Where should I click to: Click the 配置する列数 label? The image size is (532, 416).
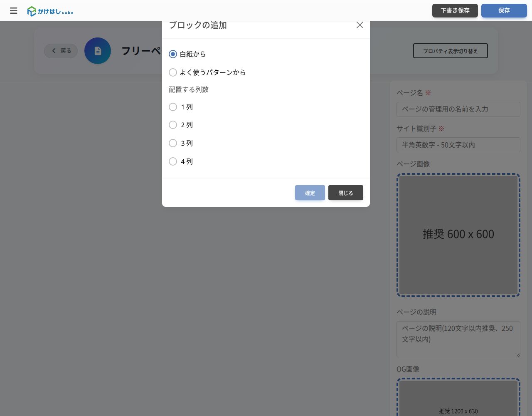coord(189,89)
